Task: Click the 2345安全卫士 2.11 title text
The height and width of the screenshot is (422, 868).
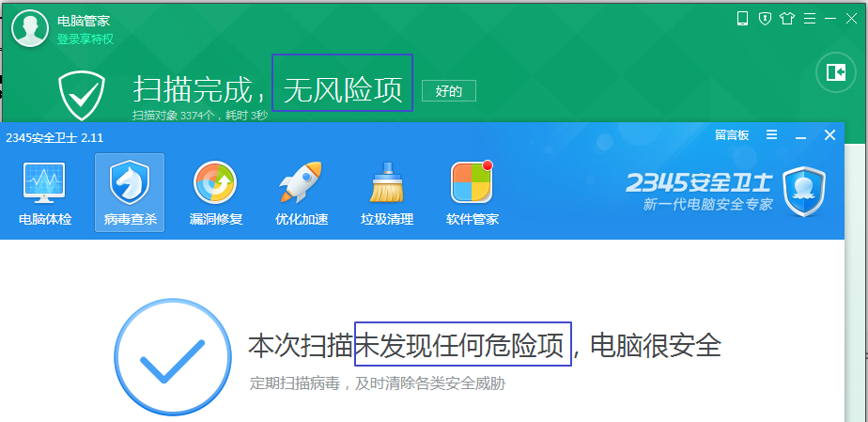Action: point(54,138)
